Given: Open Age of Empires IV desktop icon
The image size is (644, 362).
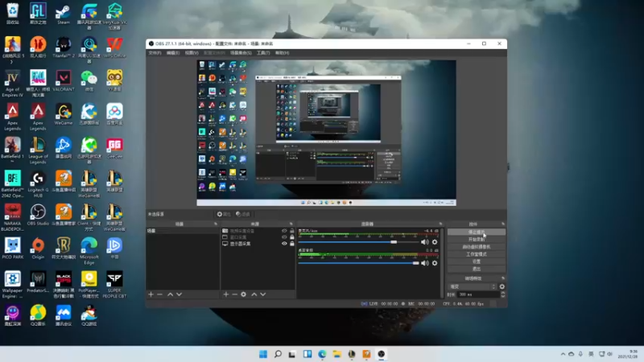Looking at the screenshot, I should click(x=12, y=84).
